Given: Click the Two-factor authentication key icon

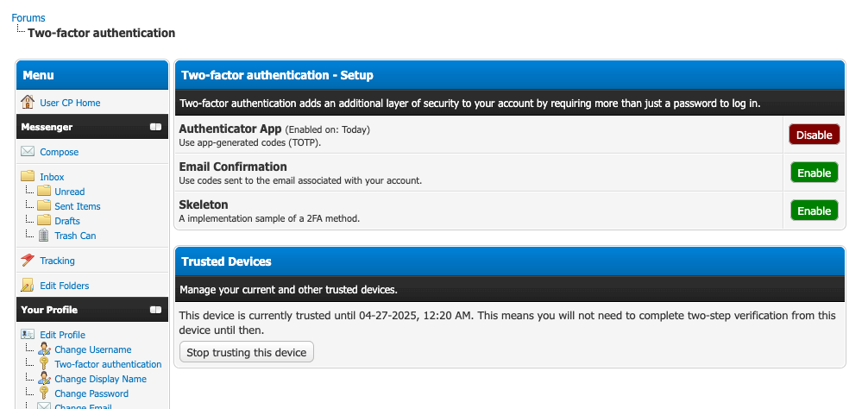Looking at the screenshot, I should [x=44, y=364].
